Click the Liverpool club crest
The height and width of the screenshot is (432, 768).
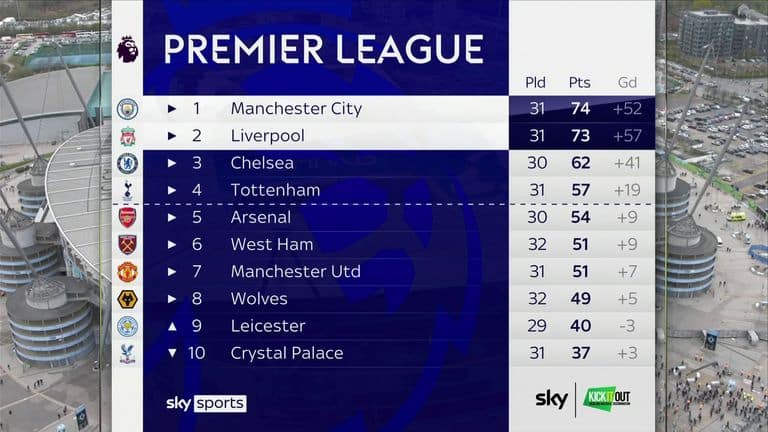point(127,136)
